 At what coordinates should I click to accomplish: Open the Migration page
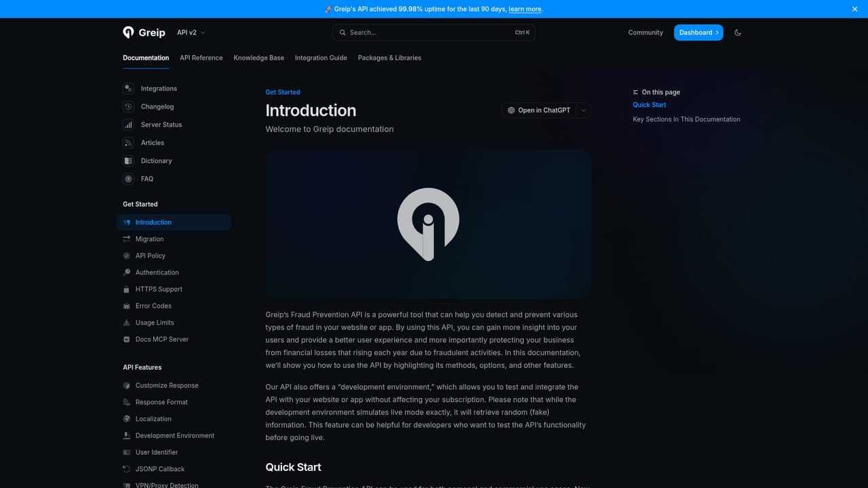174,239
